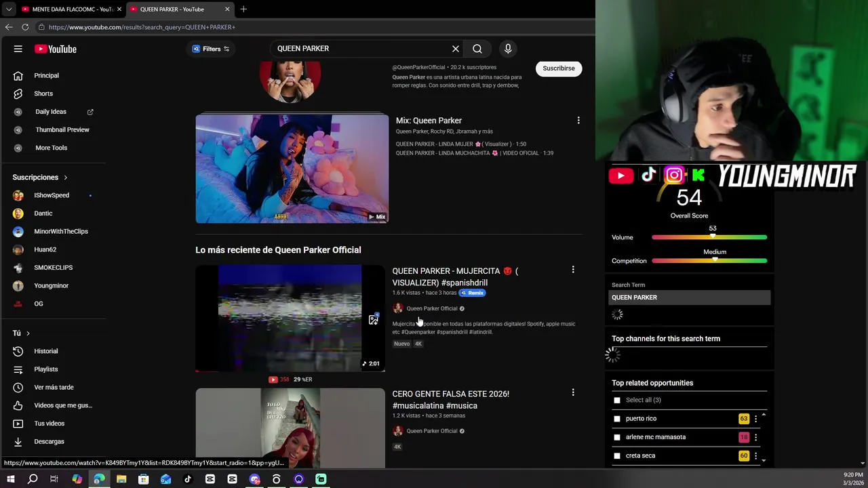Go to YouTube home via the logo
Image resolution: width=868 pixels, height=488 pixels.
pyautogui.click(x=56, y=49)
